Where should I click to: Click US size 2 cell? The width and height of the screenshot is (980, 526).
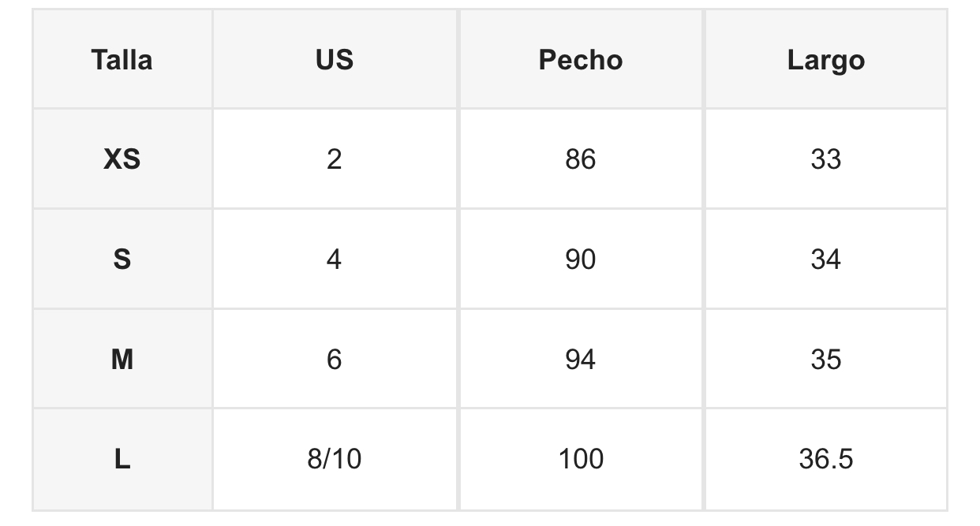click(x=335, y=159)
